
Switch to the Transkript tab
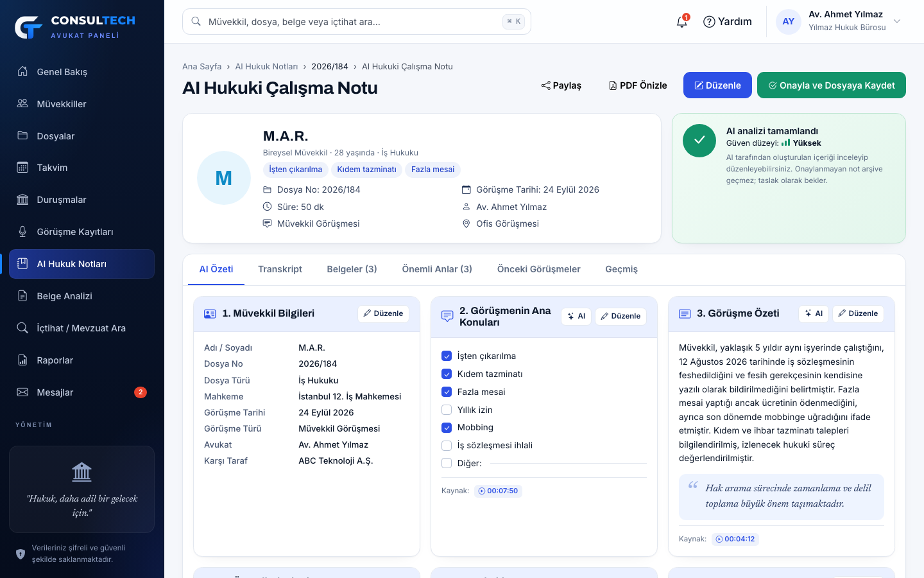coord(280,269)
